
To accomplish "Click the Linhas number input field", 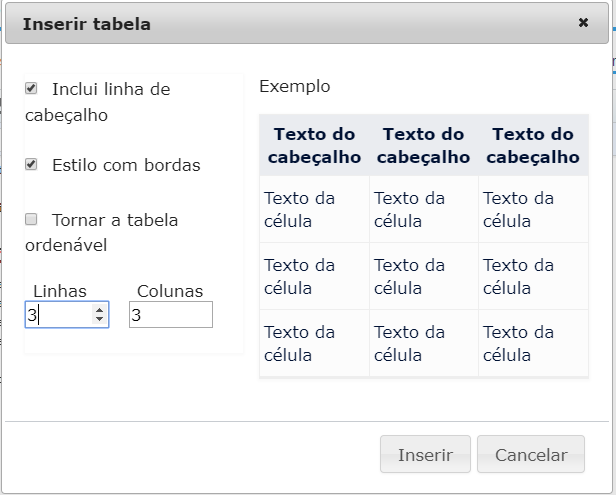I will (58, 315).
